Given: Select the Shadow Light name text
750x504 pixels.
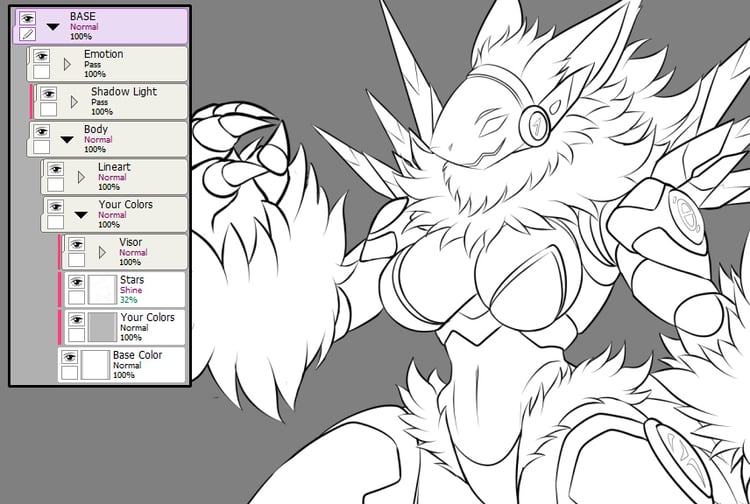Looking at the screenshot, I should point(124,91).
